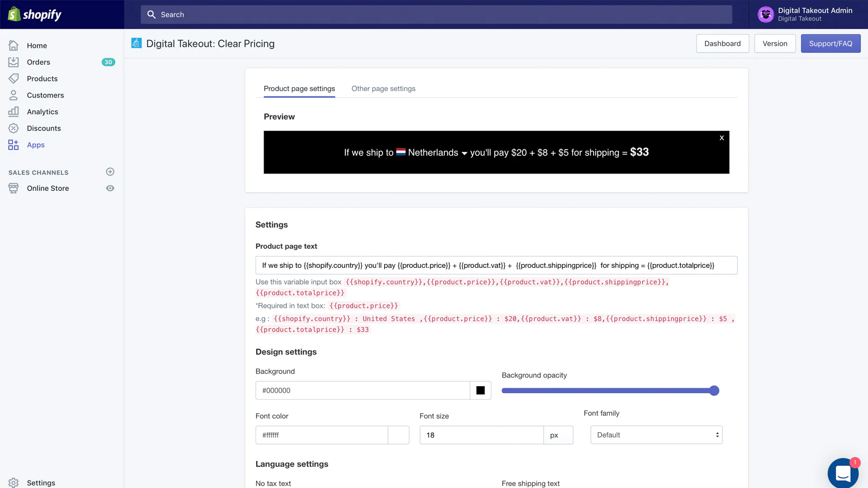Click the Products tag icon
Image resolution: width=868 pixels, height=488 pixels.
[14, 79]
